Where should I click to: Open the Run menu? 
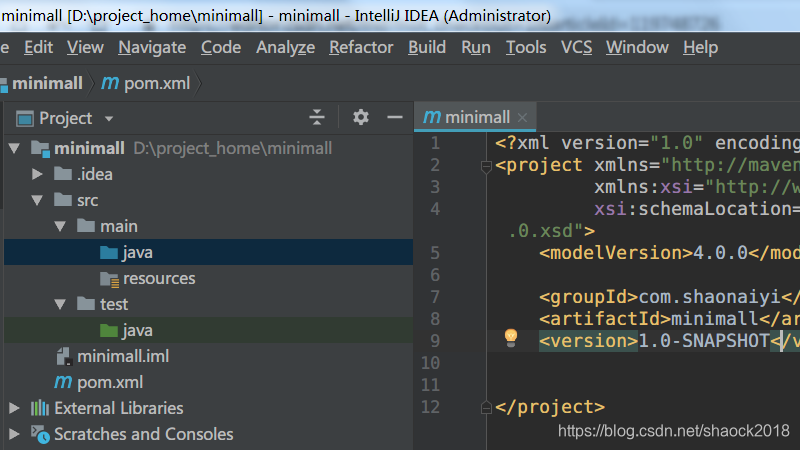coord(476,47)
